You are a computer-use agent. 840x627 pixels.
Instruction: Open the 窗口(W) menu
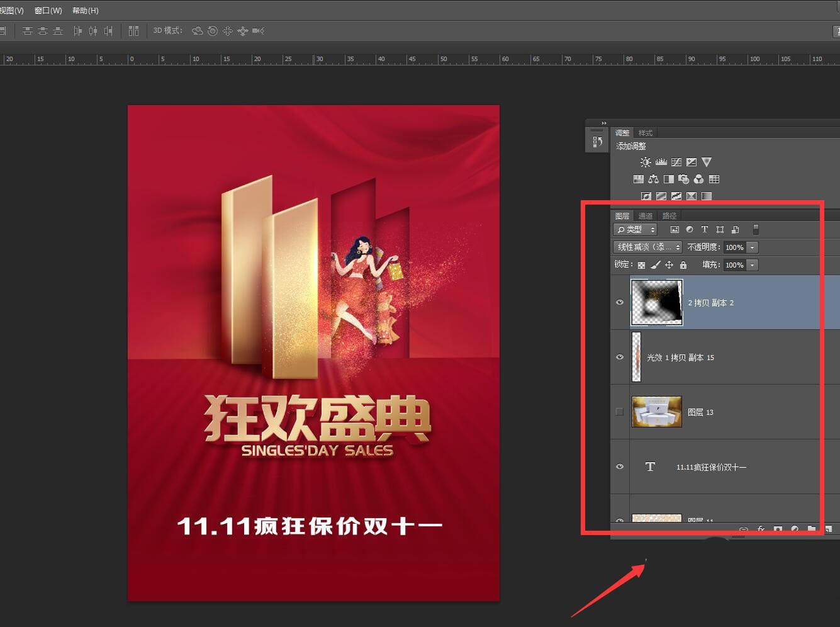click(x=48, y=11)
